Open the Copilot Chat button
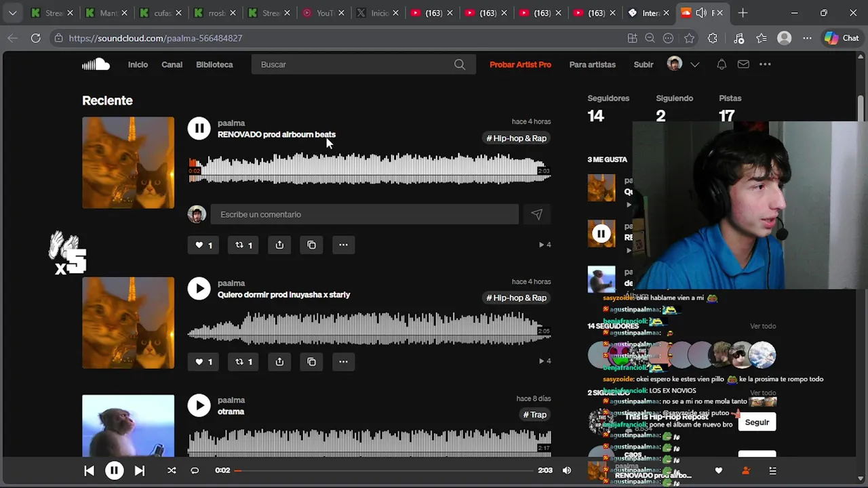868x488 pixels. click(842, 38)
